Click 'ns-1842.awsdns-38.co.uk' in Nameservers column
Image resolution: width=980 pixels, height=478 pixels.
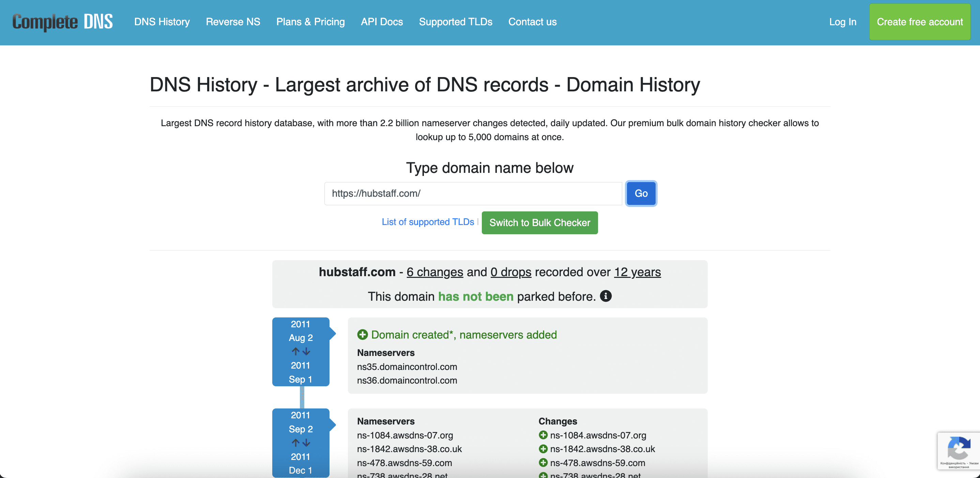pos(409,449)
